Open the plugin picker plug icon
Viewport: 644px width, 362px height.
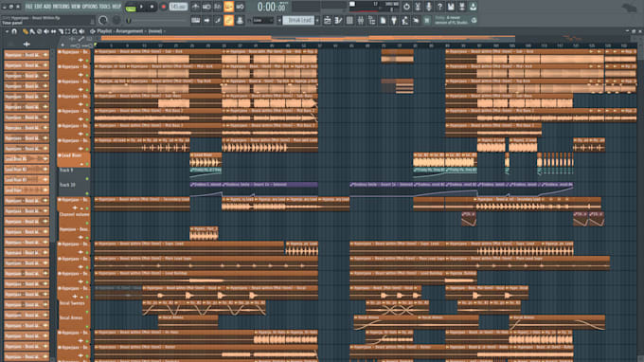point(394,20)
